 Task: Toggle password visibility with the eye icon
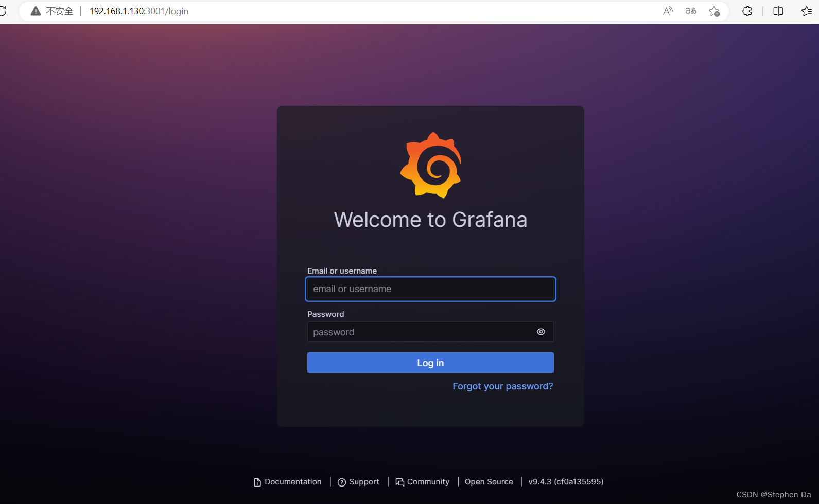tap(541, 332)
